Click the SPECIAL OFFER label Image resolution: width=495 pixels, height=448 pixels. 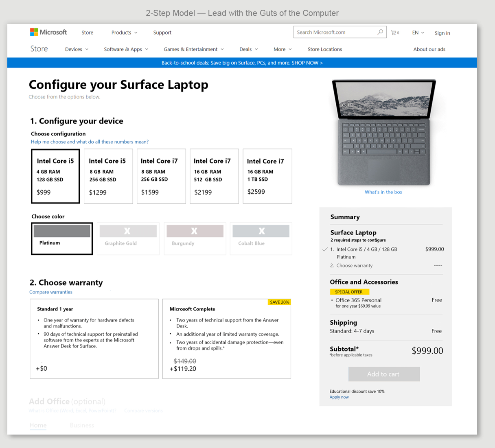pyautogui.click(x=349, y=292)
